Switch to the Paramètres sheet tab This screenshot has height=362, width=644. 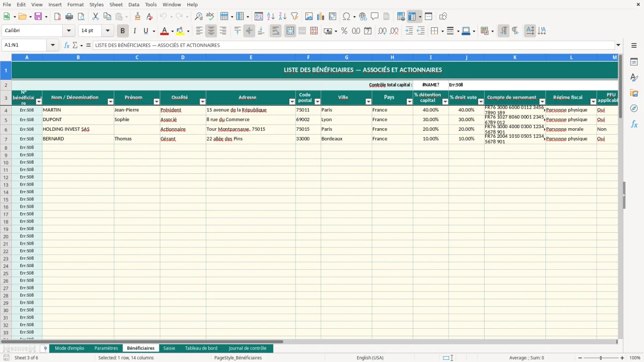(106, 348)
